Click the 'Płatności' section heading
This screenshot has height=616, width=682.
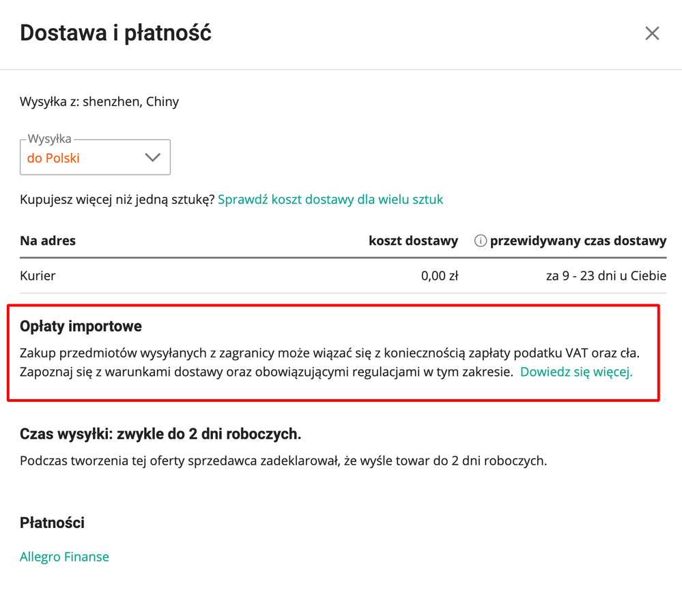tap(52, 523)
